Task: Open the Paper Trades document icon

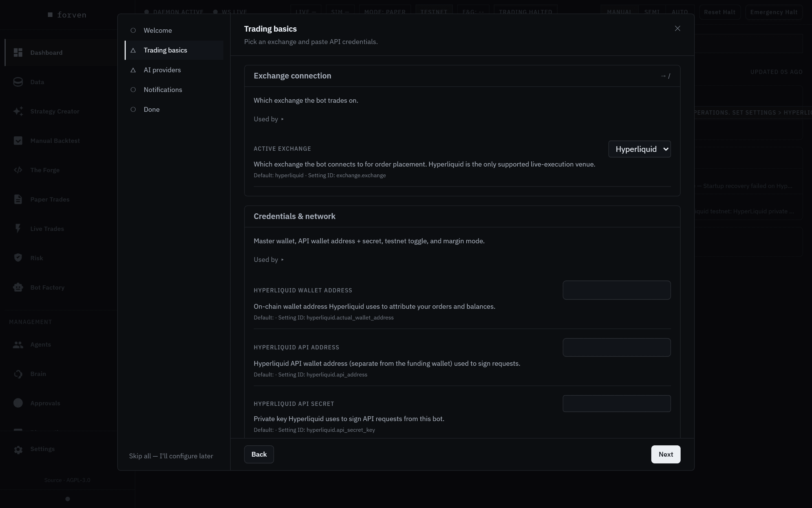Action: tap(18, 199)
